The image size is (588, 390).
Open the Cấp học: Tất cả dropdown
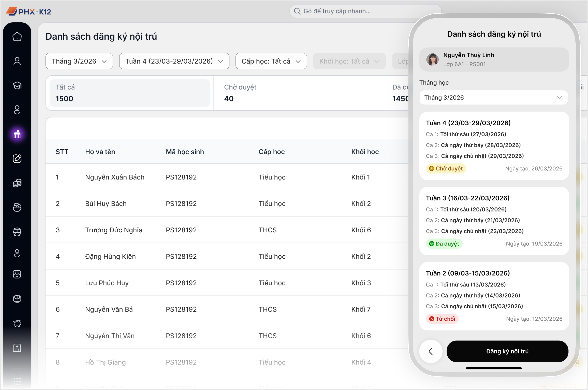pyautogui.click(x=271, y=61)
